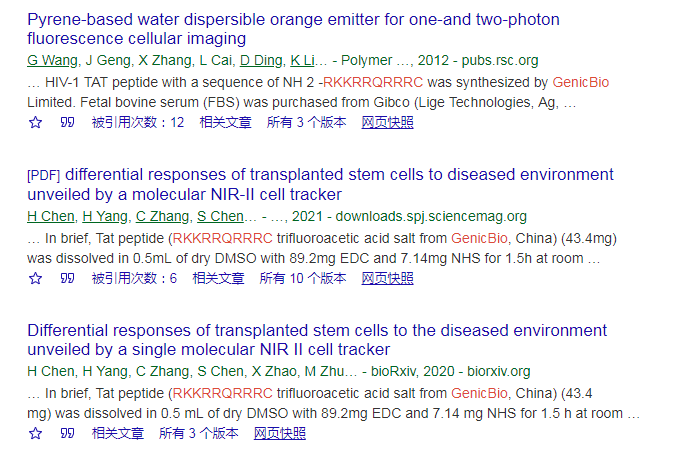View all 3 versions of bioRxiv result
Viewport: 690px width, 453px height.
pos(199,433)
